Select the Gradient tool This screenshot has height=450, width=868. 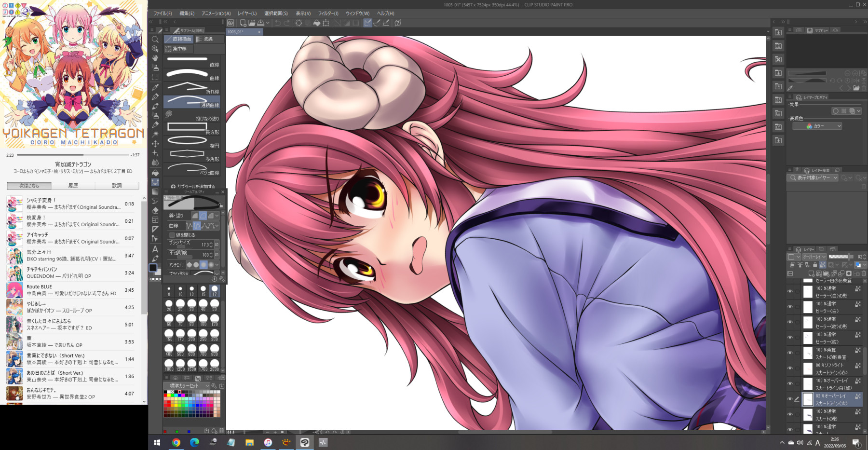tap(155, 191)
